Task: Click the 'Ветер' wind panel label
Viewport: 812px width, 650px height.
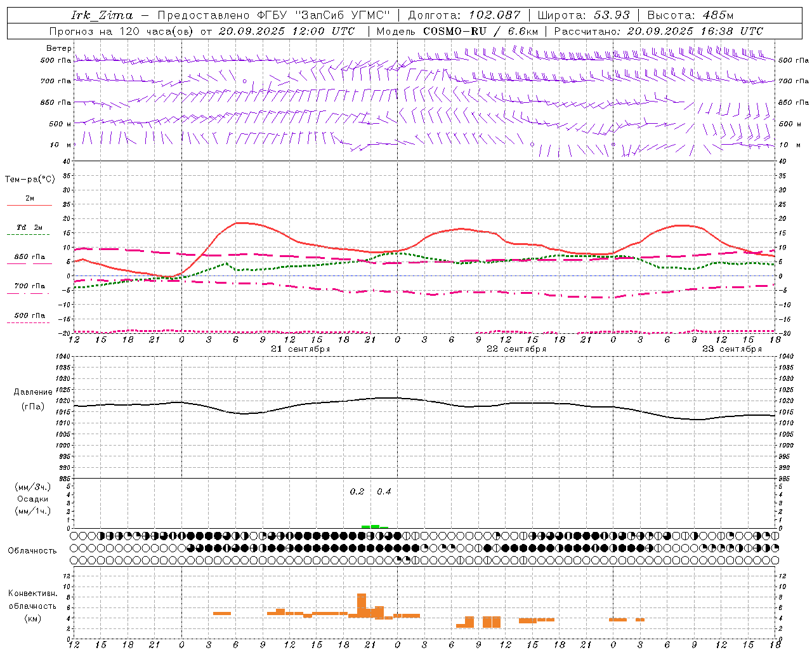Action: click(x=58, y=48)
